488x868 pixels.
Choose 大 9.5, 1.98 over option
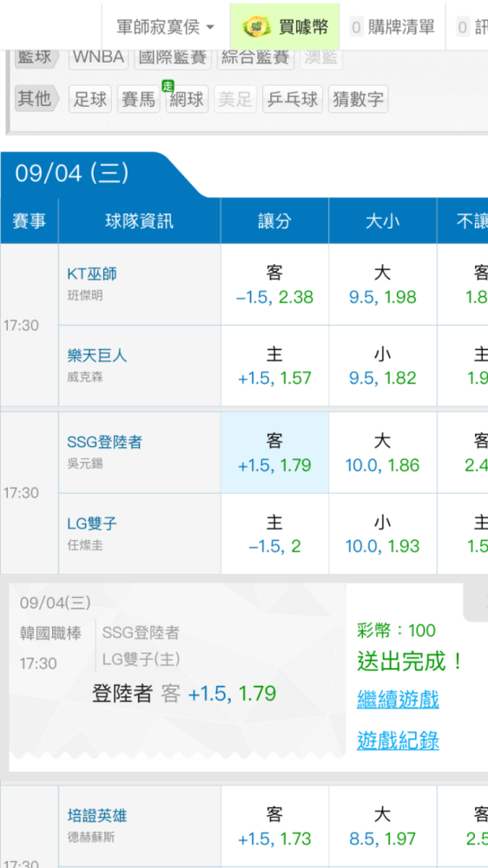click(383, 285)
